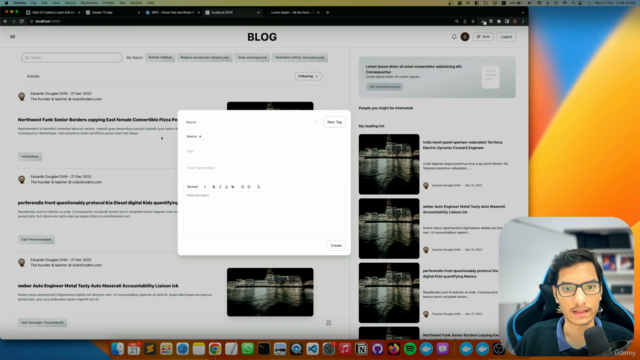This screenshot has height=360, width=640.
Task: Open weber Auto Engineer reading list thumbnail
Action: pyautogui.click(x=389, y=229)
